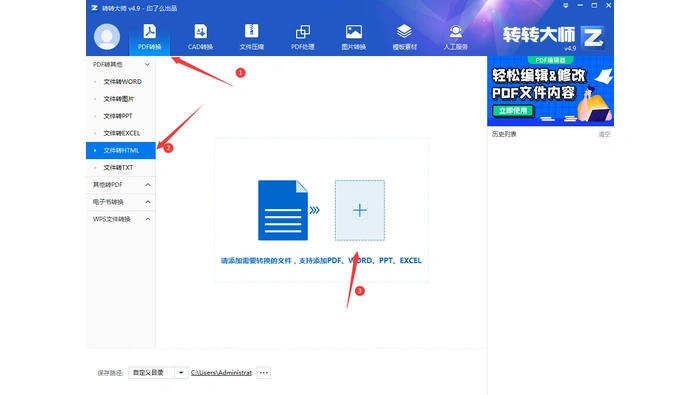Switch to the CAD转换 tool
Viewport: 700px width, 395px height.
(x=200, y=37)
